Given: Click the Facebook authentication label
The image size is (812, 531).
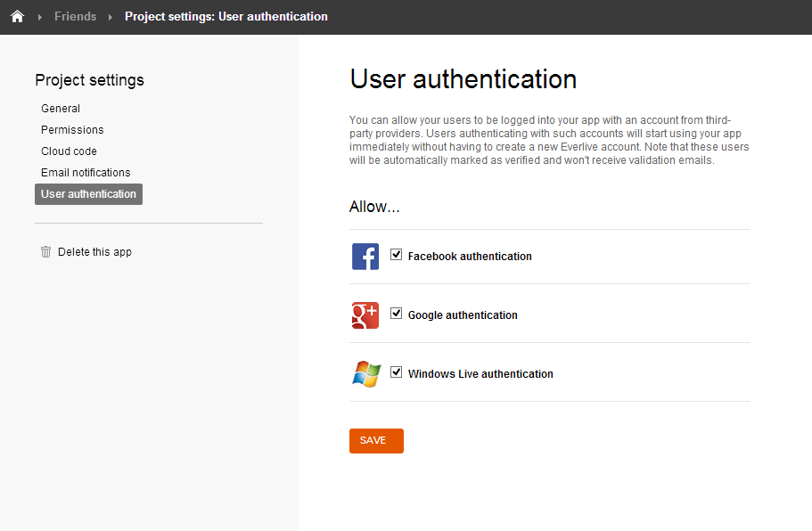Looking at the screenshot, I should (x=470, y=257).
